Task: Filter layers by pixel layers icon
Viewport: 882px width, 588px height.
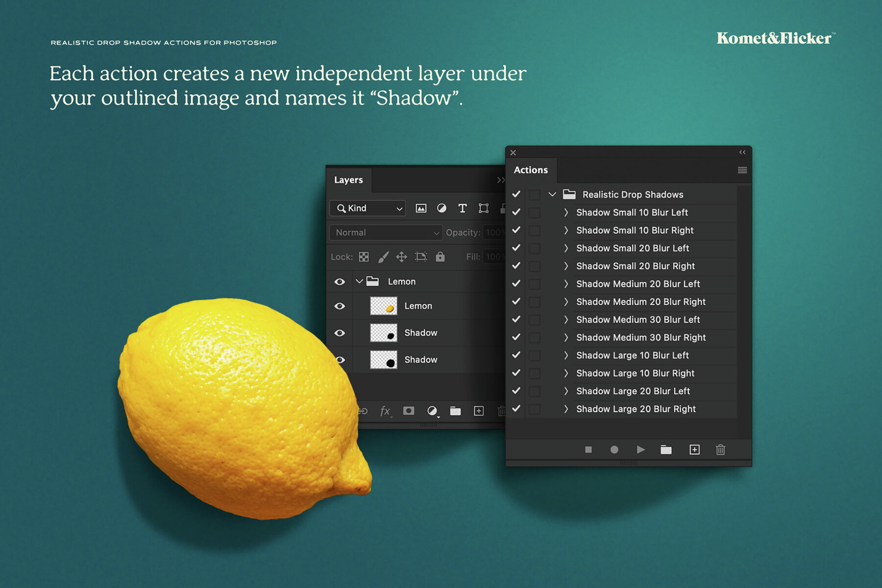Action: click(422, 208)
